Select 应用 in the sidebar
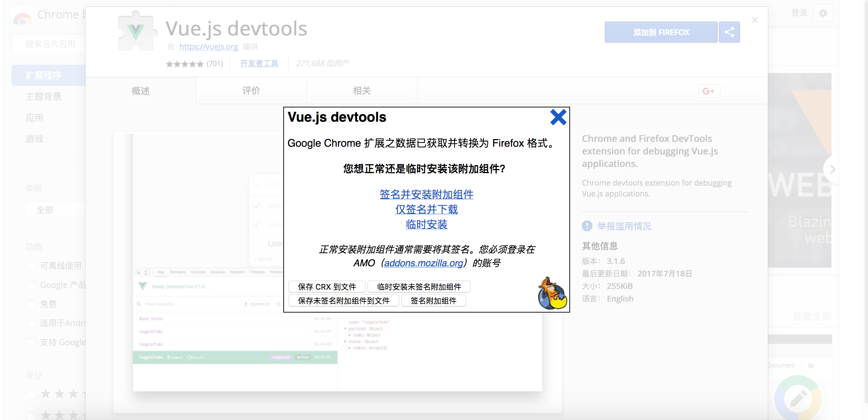 (34, 118)
